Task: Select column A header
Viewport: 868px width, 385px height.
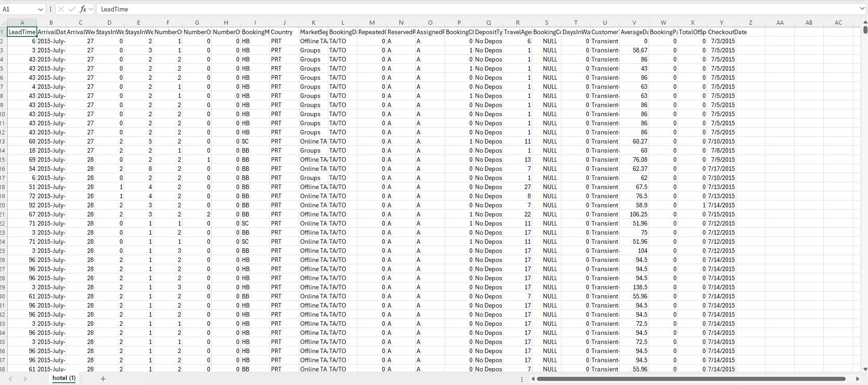Action: tap(22, 22)
